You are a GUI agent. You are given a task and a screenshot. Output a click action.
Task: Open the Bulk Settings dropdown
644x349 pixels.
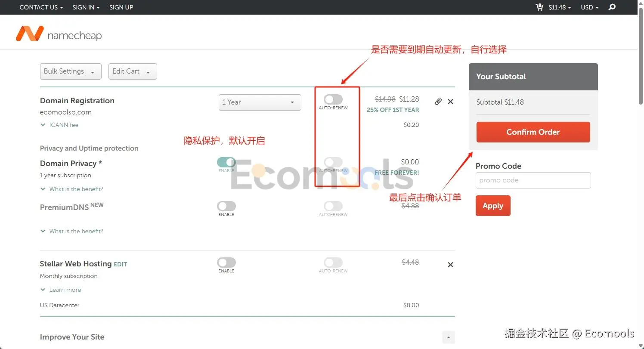click(71, 71)
